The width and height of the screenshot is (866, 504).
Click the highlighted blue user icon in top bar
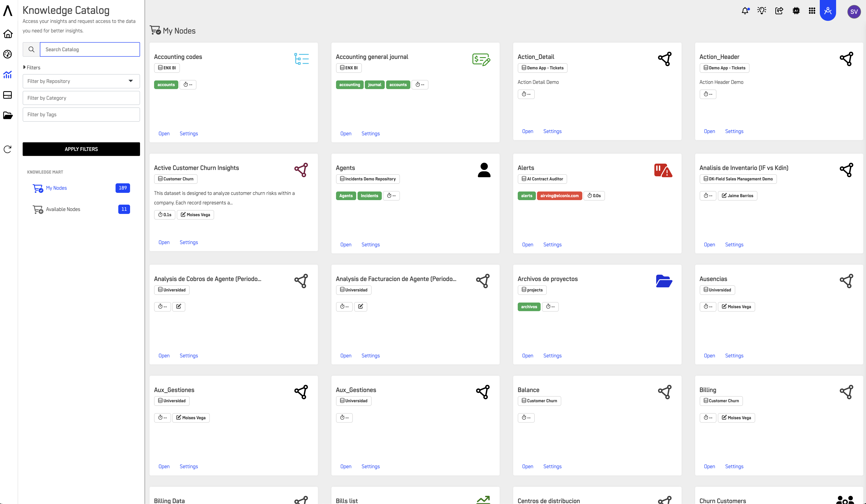(828, 10)
